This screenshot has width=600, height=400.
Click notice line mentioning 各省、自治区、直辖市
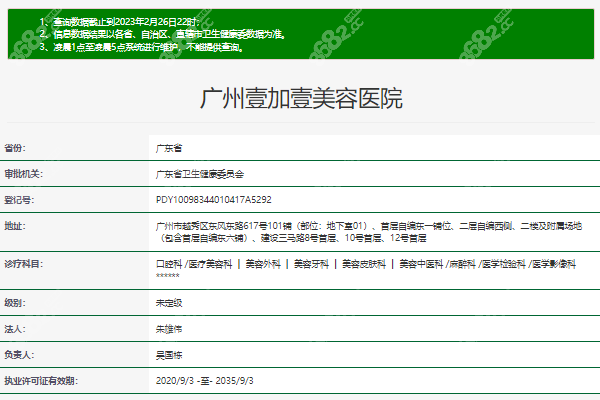163,34
